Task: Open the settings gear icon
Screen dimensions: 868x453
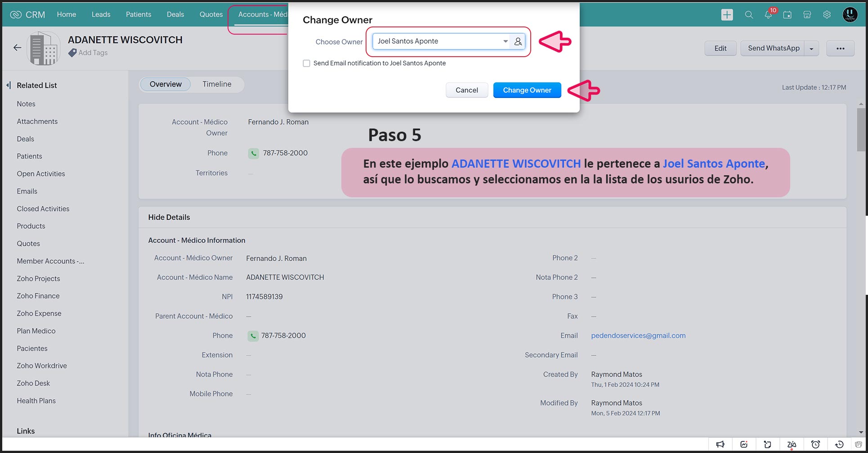Action: (827, 15)
